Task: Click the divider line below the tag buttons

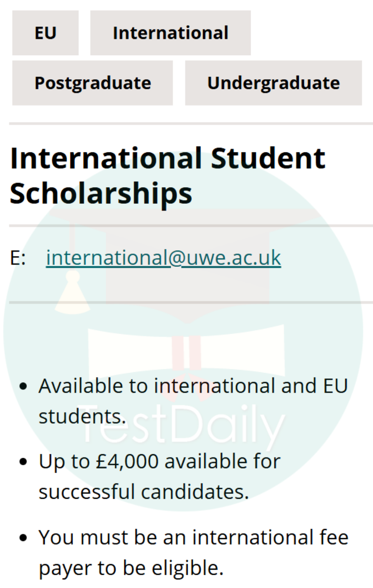Action: pos(191,124)
